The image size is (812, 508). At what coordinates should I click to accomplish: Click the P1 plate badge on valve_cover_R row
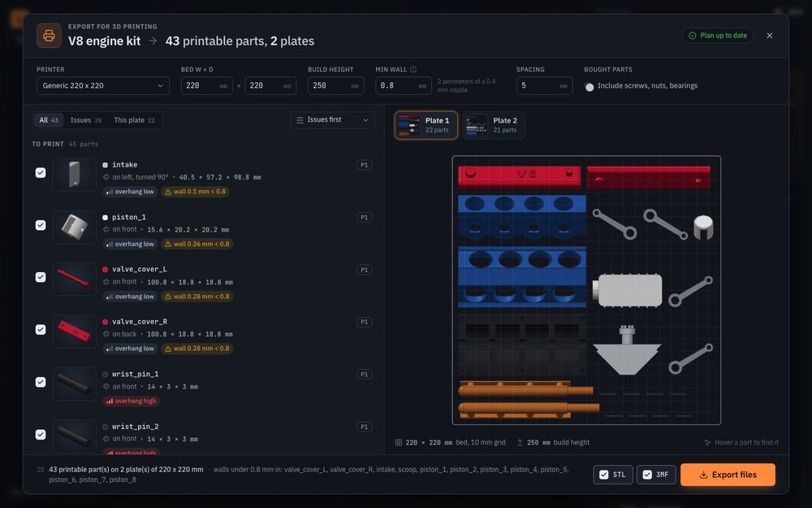click(x=365, y=322)
